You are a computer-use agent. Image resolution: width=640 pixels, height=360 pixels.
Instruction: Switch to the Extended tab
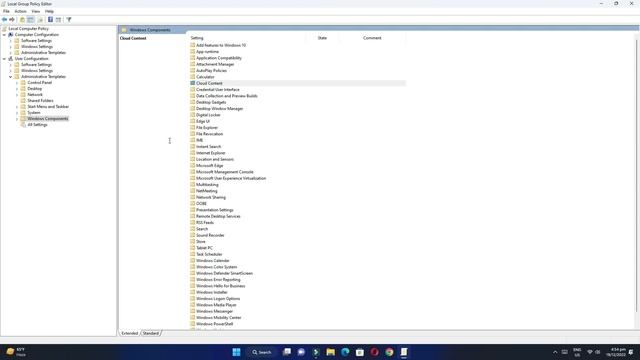coord(130,333)
